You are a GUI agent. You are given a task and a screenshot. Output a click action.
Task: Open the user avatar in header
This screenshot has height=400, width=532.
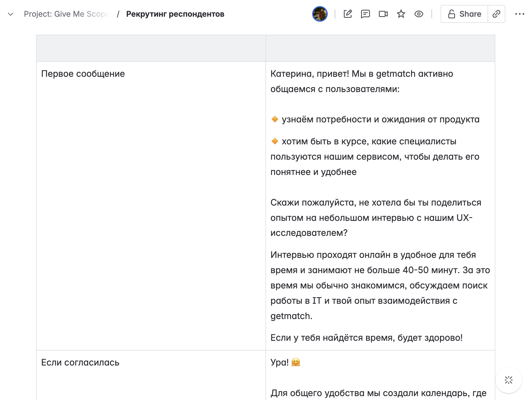point(320,14)
